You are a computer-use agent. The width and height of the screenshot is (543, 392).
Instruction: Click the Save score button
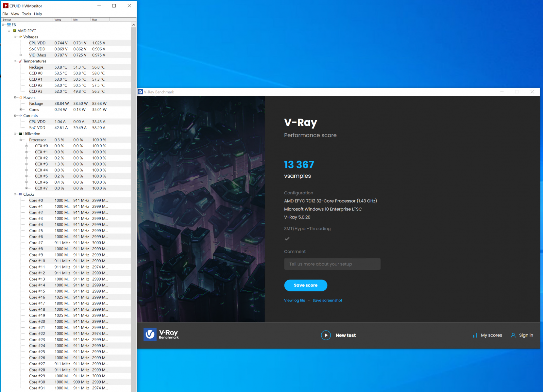(306, 285)
